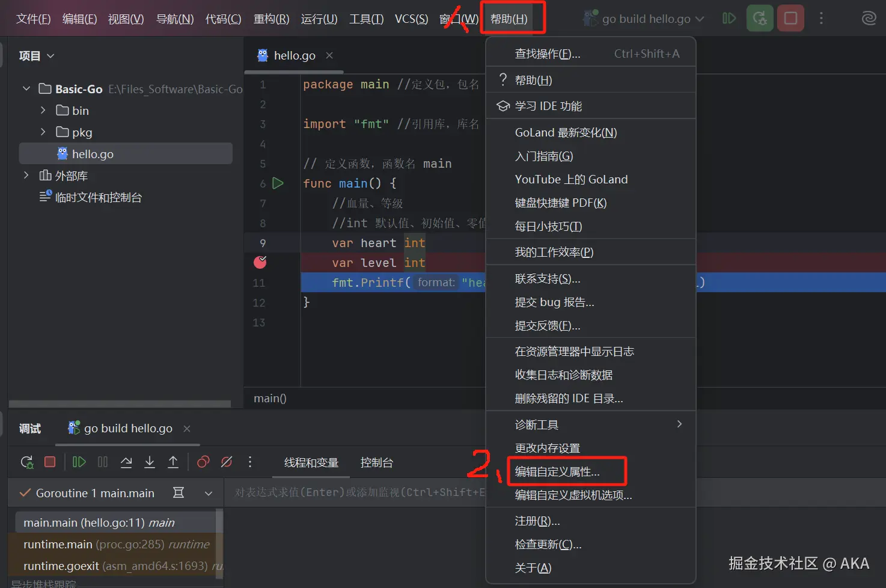Open the 编辑 menu

[79, 19]
